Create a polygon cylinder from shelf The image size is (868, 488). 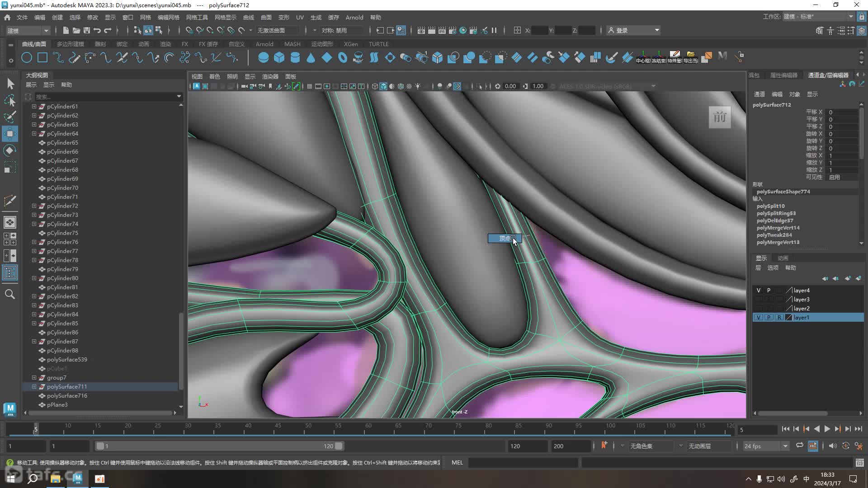coord(295,57)
